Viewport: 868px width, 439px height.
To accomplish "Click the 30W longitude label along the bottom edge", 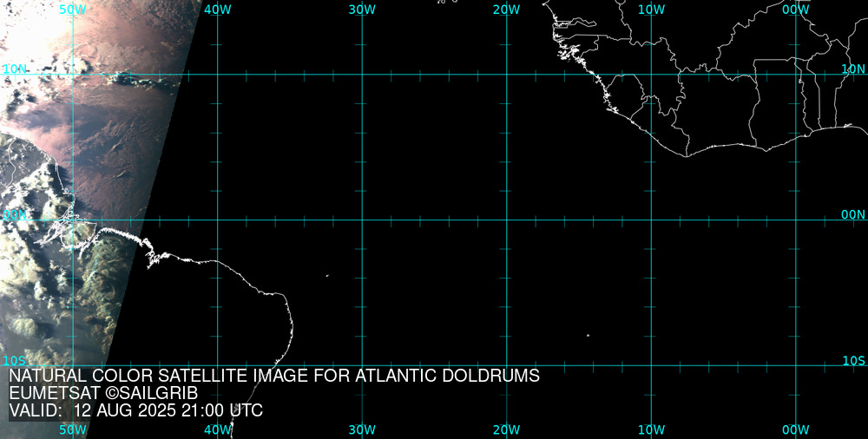I will (x=363, y=429).
